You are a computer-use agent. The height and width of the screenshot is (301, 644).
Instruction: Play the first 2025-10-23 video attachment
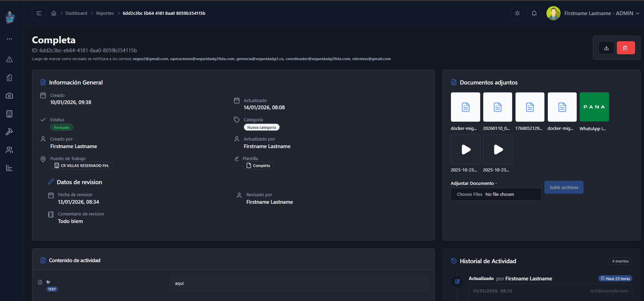pos(465,149)
